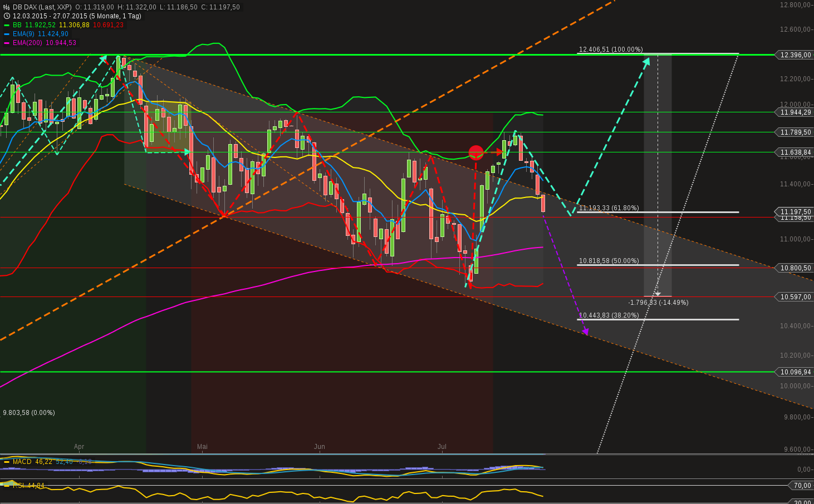
Task: Click the 12.600,00 price scale label
Action: tap(795, 29)
